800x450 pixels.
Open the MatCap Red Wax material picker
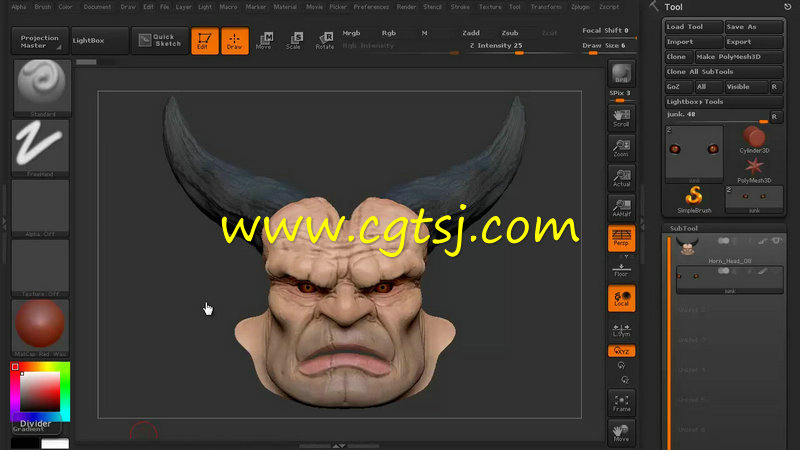pos(40,328)
